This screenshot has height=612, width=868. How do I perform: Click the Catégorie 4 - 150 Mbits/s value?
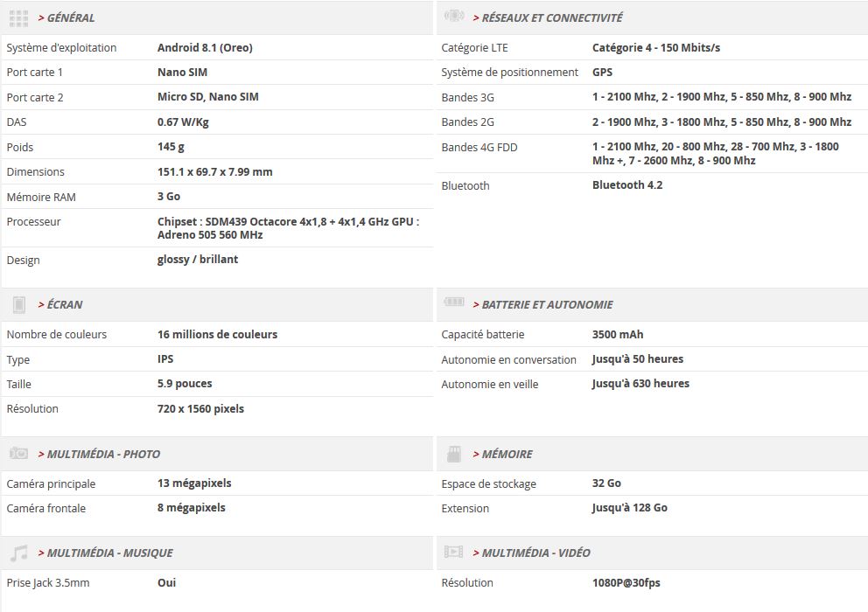(x=655, y=48)
